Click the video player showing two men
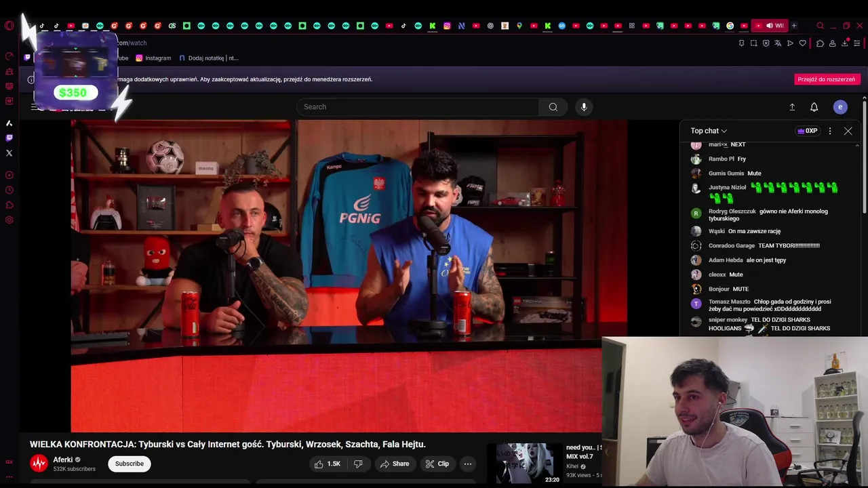This screenshot has height=488, width=868. (x=349, y=276)
